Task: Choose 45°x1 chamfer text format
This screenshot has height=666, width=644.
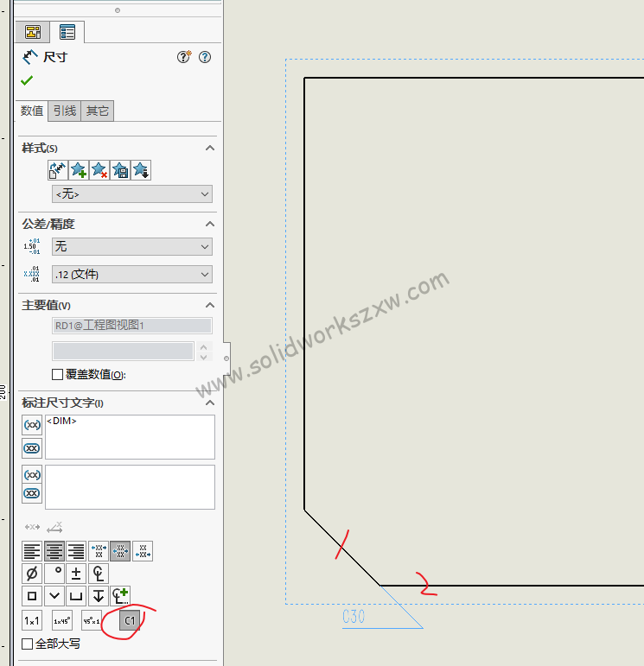Action: [92, 620]
